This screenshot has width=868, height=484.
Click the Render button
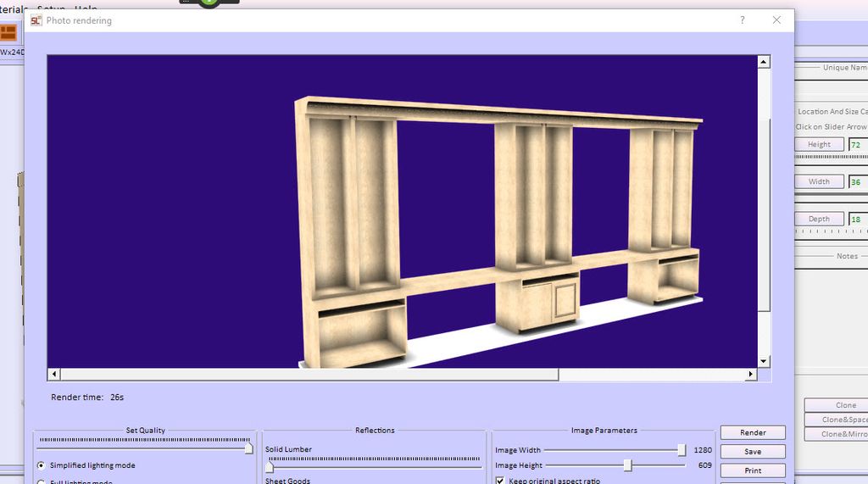click(753, 432)
